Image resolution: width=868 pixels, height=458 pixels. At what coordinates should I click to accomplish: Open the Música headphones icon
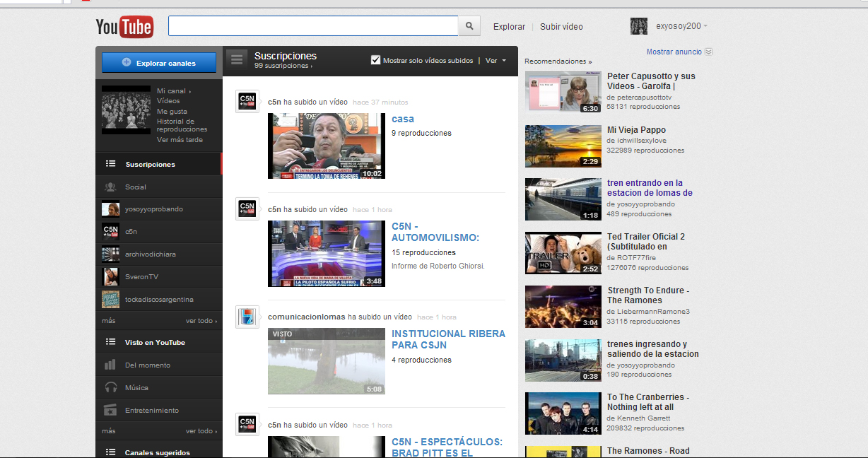pyautogui.click(x=110, y=387)
